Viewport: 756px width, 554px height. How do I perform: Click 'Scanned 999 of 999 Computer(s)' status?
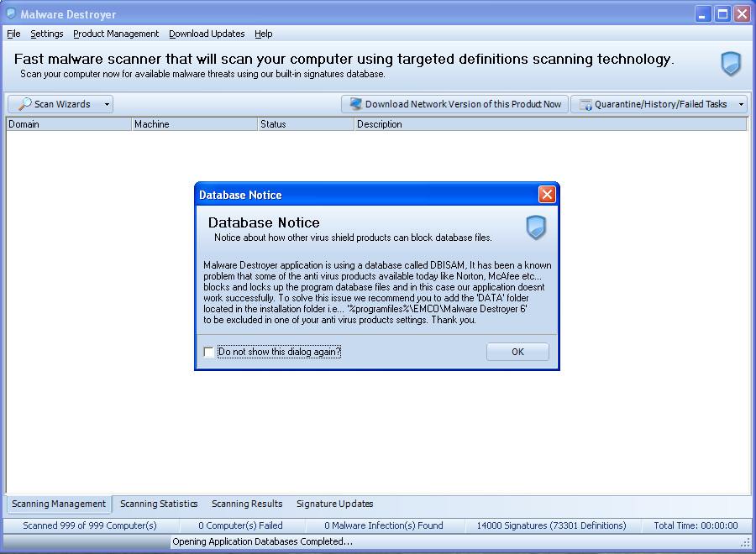click(90, 525)
